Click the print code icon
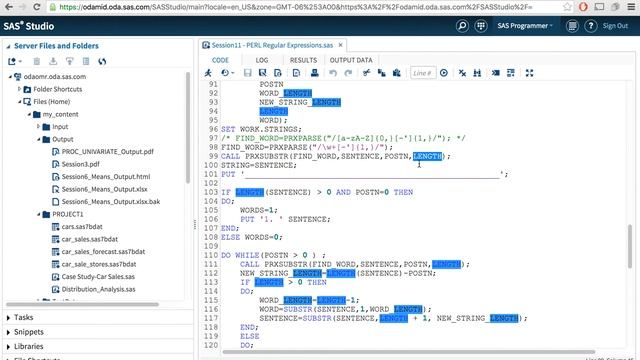This screenshot has width=640, height=360. (314, 73)
